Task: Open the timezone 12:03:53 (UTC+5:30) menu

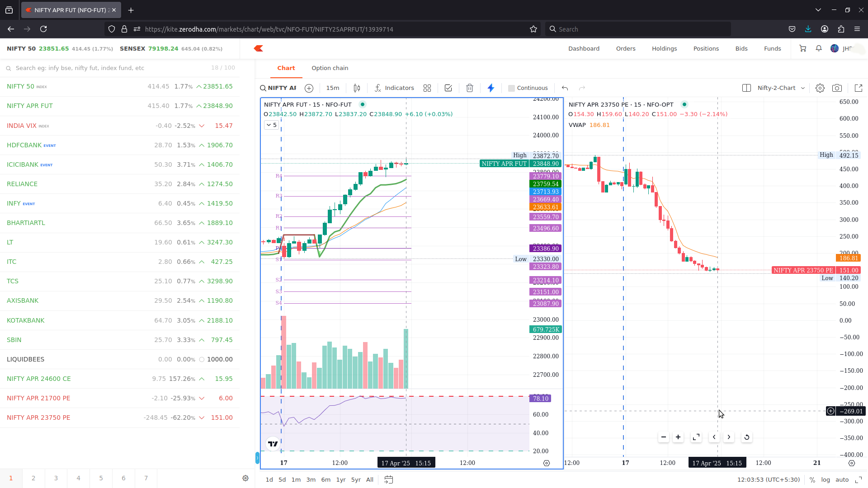Action: click(769, 480)
